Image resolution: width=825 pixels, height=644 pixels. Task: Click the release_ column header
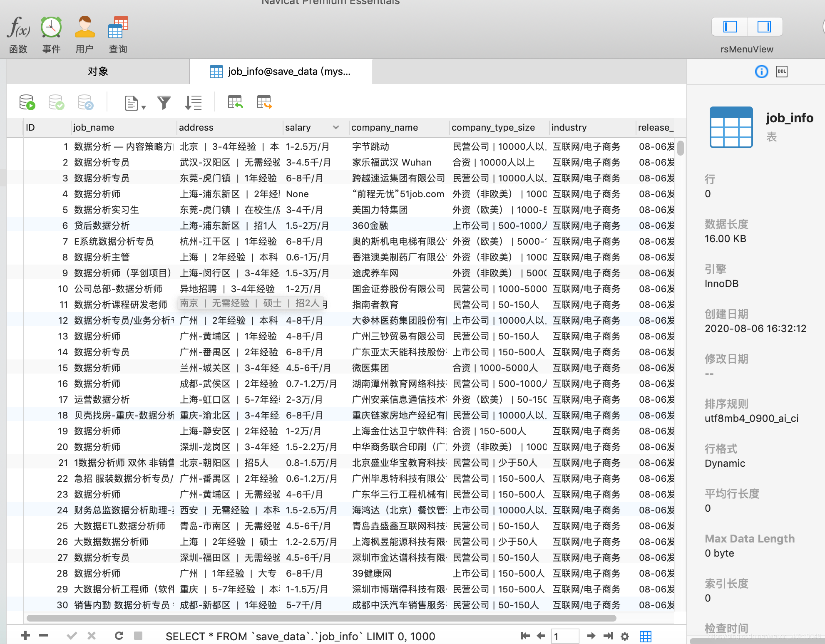point(656,127)
